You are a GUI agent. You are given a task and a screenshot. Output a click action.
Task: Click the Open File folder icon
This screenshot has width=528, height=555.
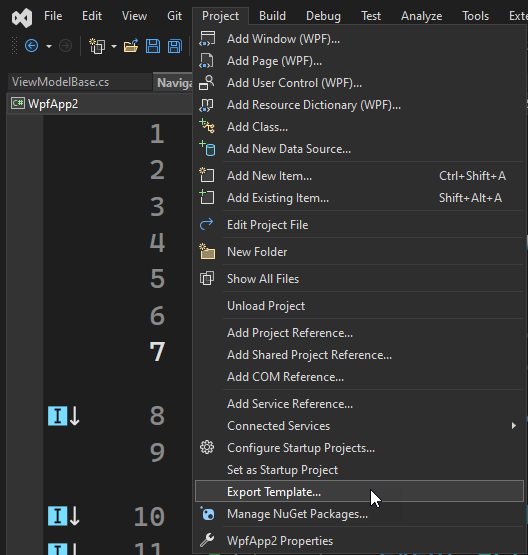(x=131, y=46)
